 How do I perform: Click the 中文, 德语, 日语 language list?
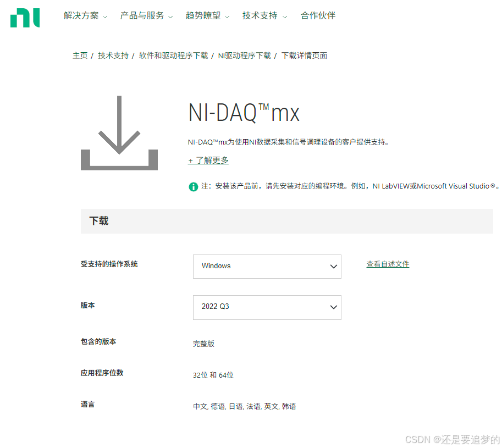tap(244, 406)
